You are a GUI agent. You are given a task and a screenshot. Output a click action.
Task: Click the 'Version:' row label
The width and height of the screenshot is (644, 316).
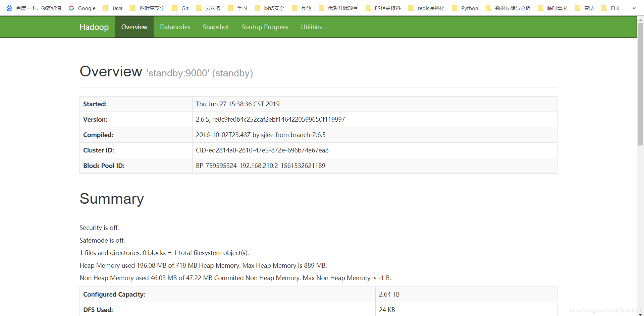click(x=95, y=119)
